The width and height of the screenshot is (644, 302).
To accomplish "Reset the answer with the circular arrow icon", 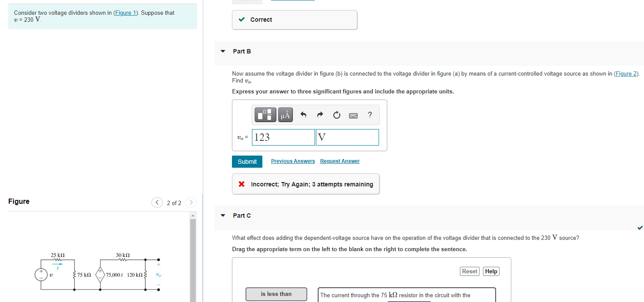I will click(336, 115).
